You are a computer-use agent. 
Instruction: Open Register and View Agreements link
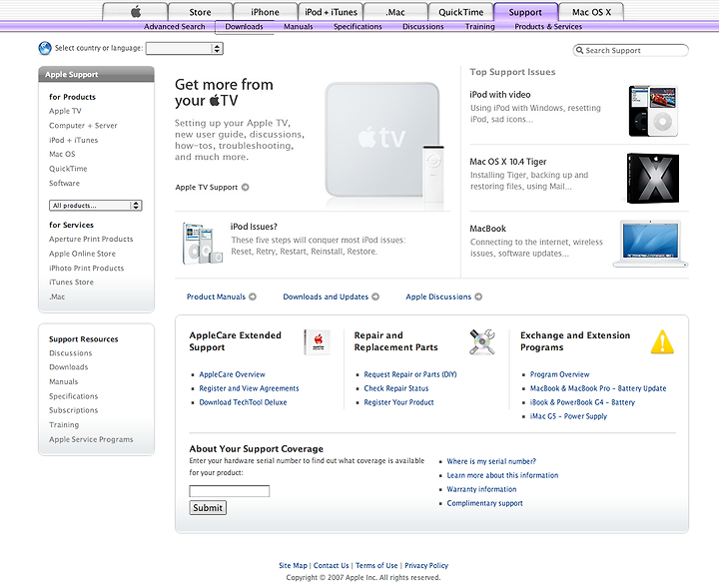(x=249, y=388)
